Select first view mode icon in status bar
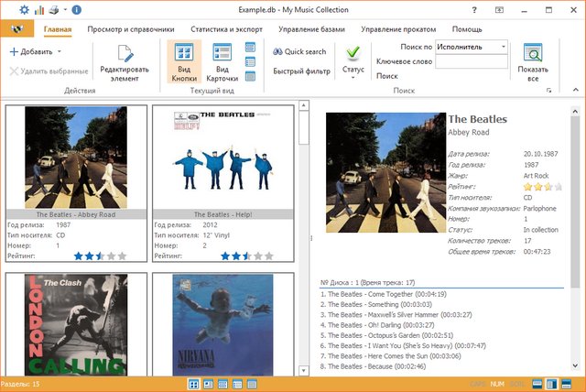The width and height of the screenshot is (586, 392). [194, 384]
